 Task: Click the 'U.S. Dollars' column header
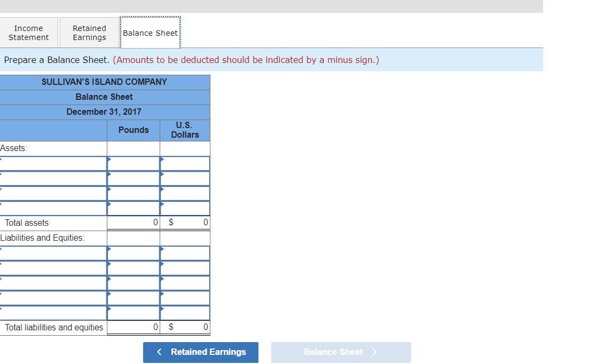click(185, 130)
